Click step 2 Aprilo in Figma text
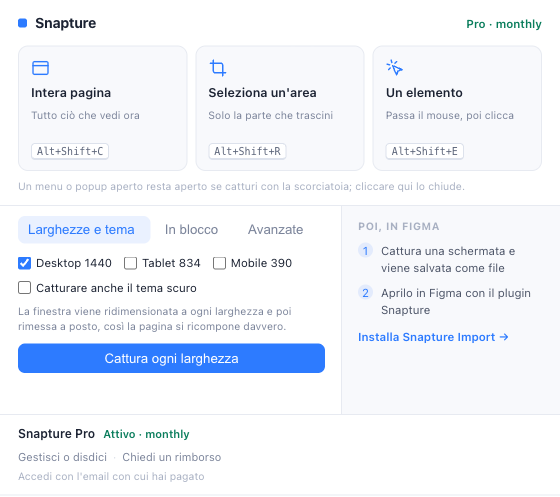560x497 pixels. (x=456, y=301)
